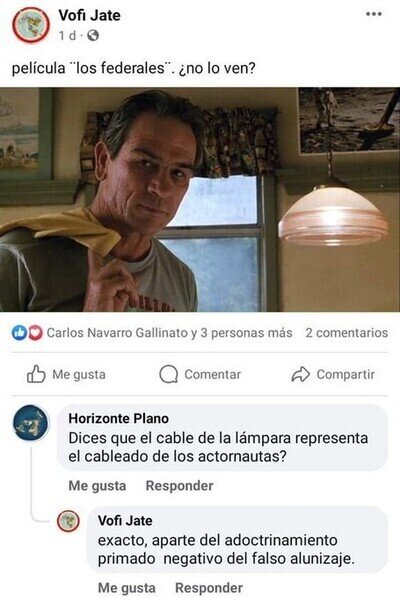
Task: Open the like reaction icon under the photo
Action: [x=19, y=333]
